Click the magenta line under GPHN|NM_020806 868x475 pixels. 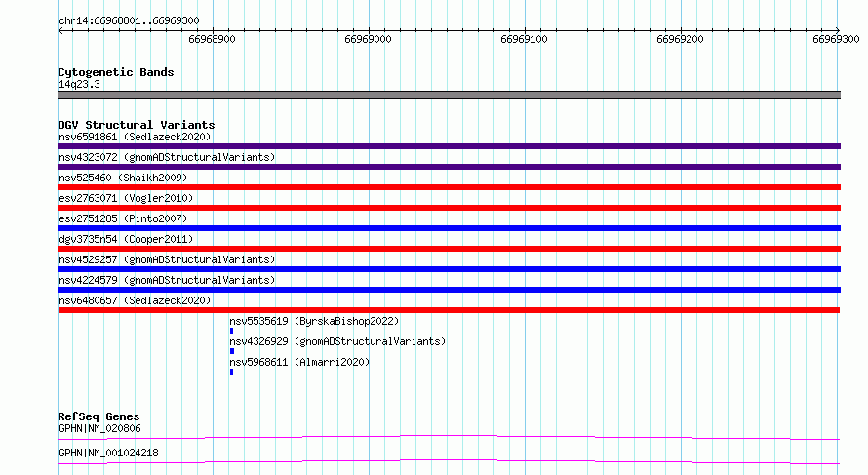click(x=449, y=437)
